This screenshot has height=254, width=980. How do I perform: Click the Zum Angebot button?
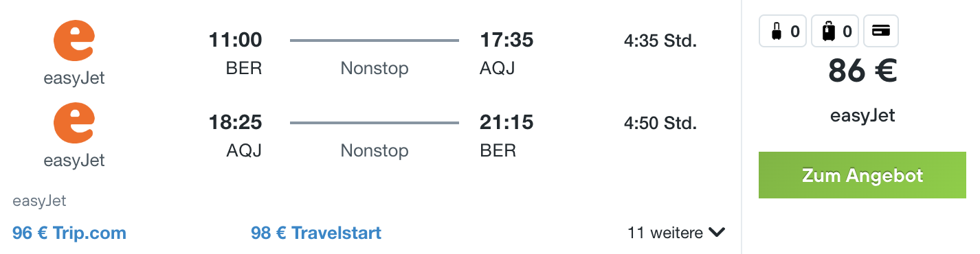862,175
